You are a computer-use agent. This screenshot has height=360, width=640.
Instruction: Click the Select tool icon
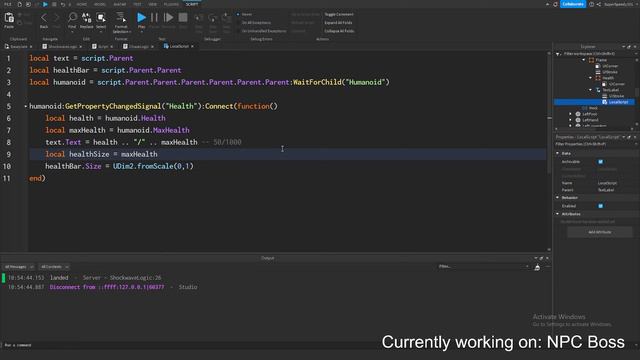pyautogui.click(x=101, y=17)
